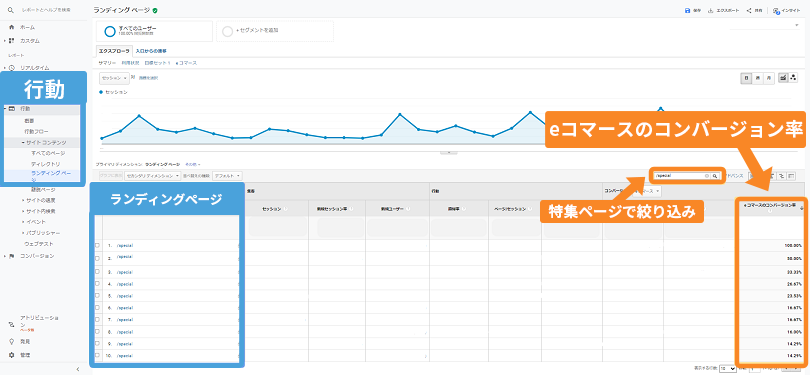
Task: Click the share icon in header
Action: click(x=749, y=10)
